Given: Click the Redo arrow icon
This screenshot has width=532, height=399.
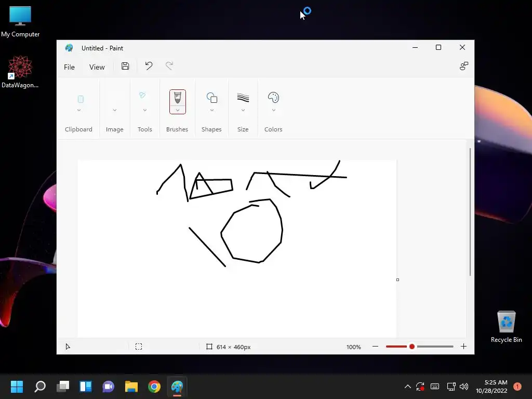Looking at the screenshot, I should [x=169, y=66].
